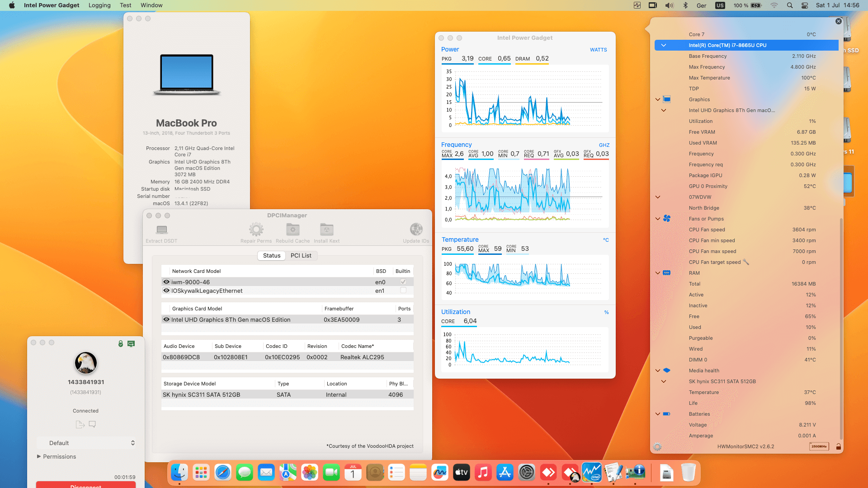Click the lock icon in HWMonitorSMC2 footer

839,446
